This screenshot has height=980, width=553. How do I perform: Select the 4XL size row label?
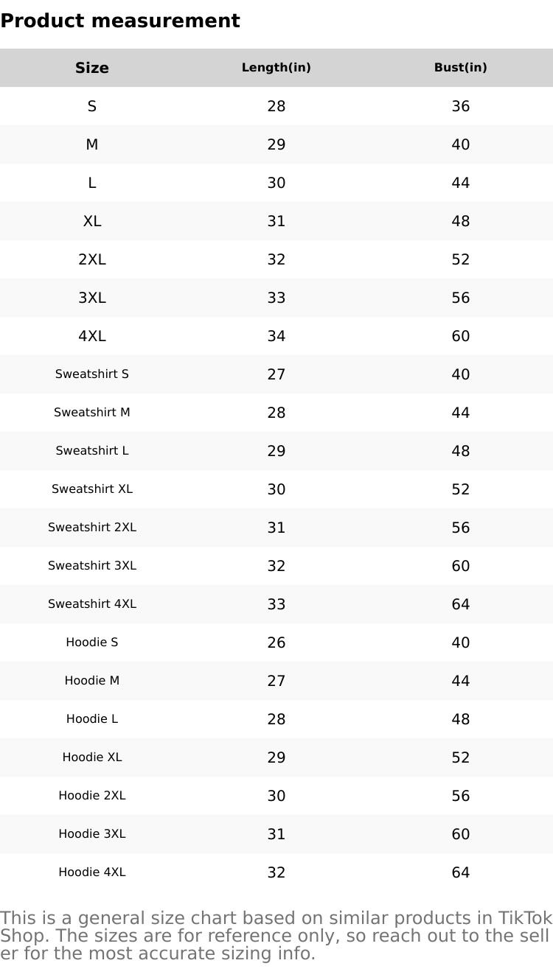point(92,336)
